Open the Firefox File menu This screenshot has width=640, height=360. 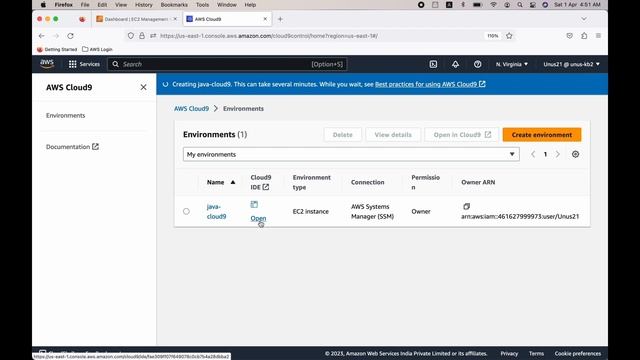[x=85, y=5]
